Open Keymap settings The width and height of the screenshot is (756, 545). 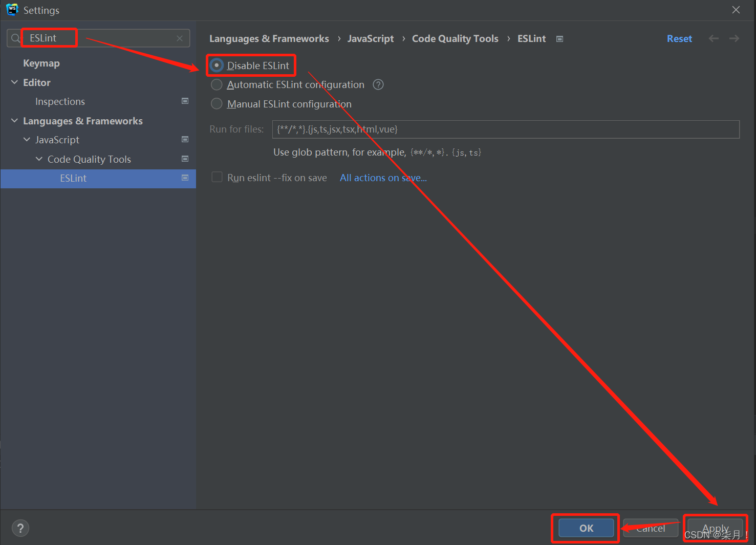coord(41,63)
